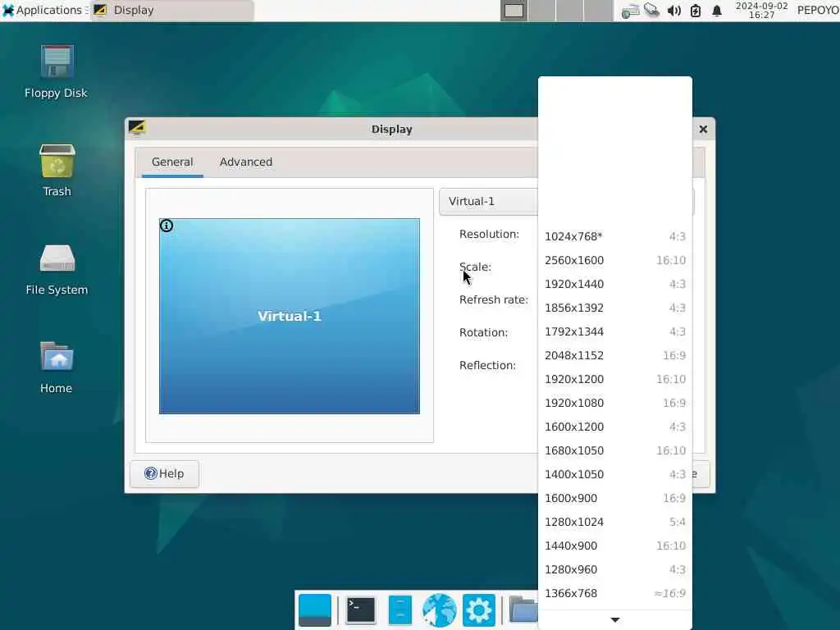Switch to the General tab
This screenshot has height=630, width=840.
click(172, 162)
